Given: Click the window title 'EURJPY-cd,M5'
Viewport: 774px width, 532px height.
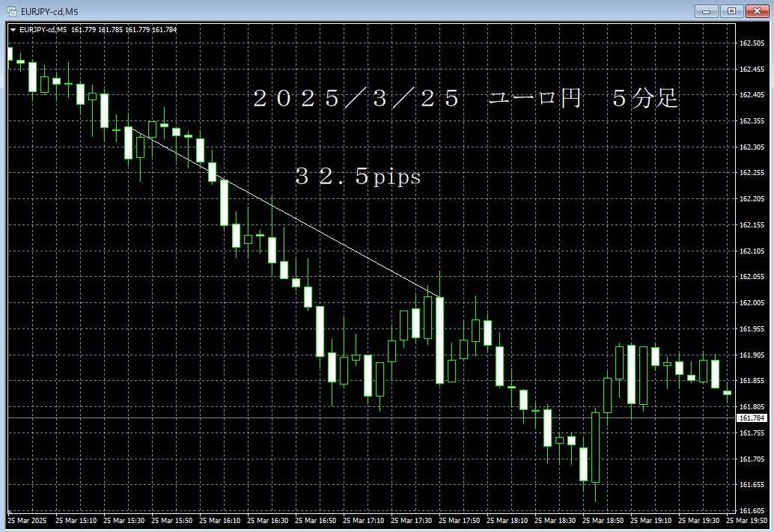Looking at the screenshot, I should [x=49, y=11].
